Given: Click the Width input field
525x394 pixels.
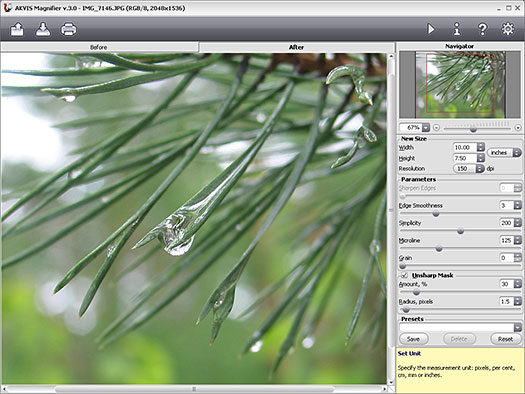Looking at the screenshot, I should click(x=465, y=147).
